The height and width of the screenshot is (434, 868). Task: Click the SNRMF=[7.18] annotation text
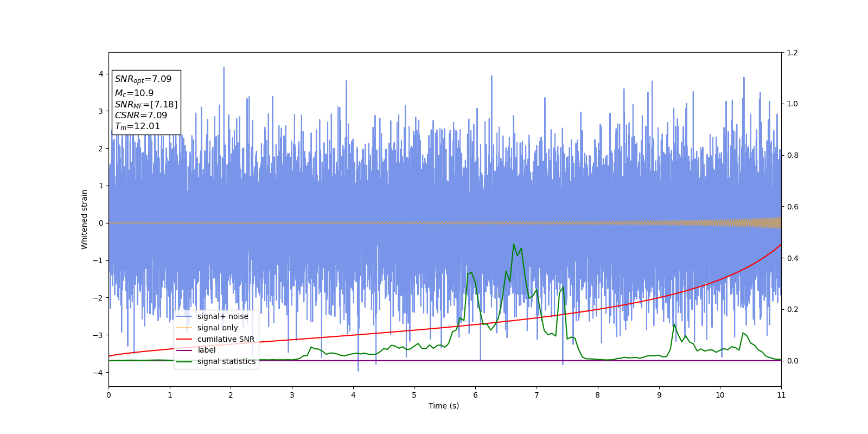[146, 104]
